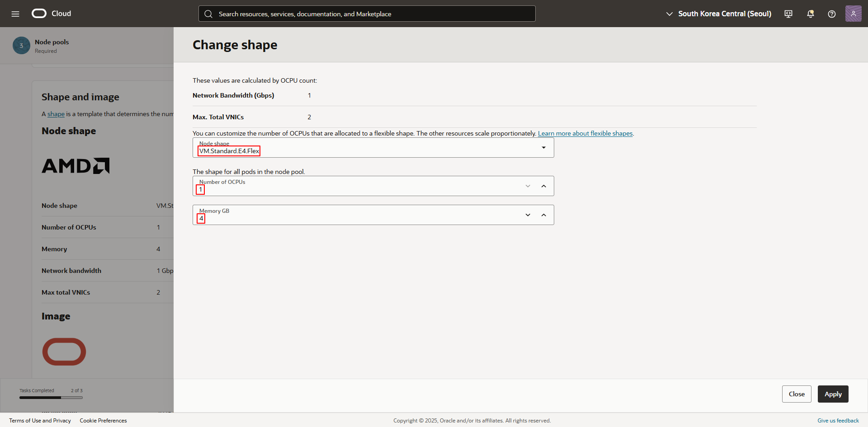Click the AMD logo in Node shape

[x=75, y=166]
